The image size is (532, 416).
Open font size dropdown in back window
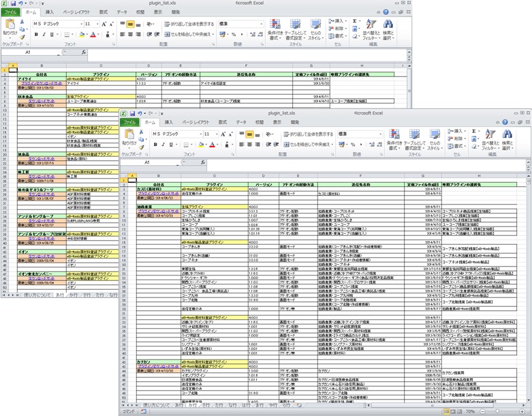point(97,24)
